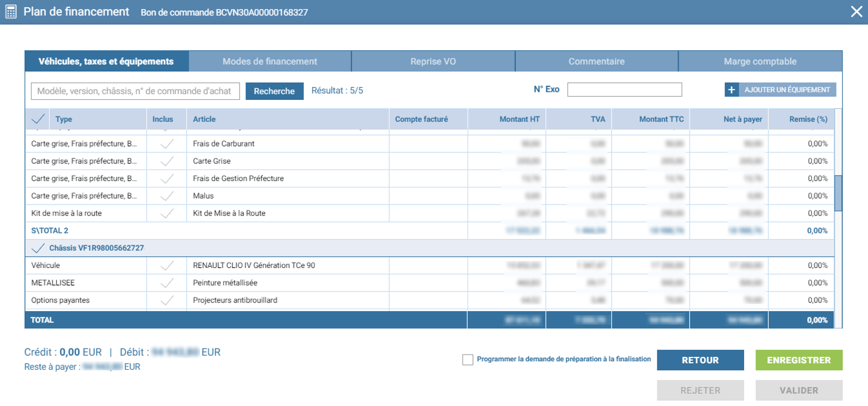Click the TOTAL row label
This screenshot has width=868, height=406.
(x=42, y=320)
